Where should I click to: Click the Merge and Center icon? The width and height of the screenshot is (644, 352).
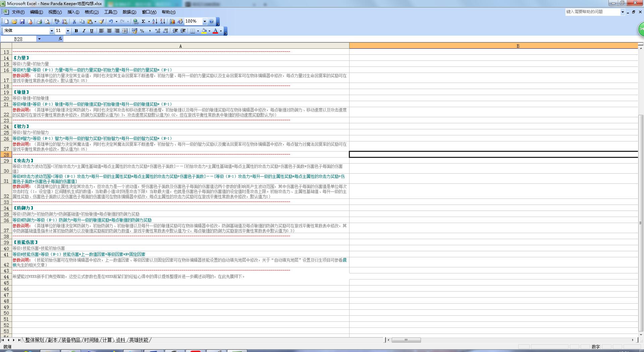coord(125,31)
